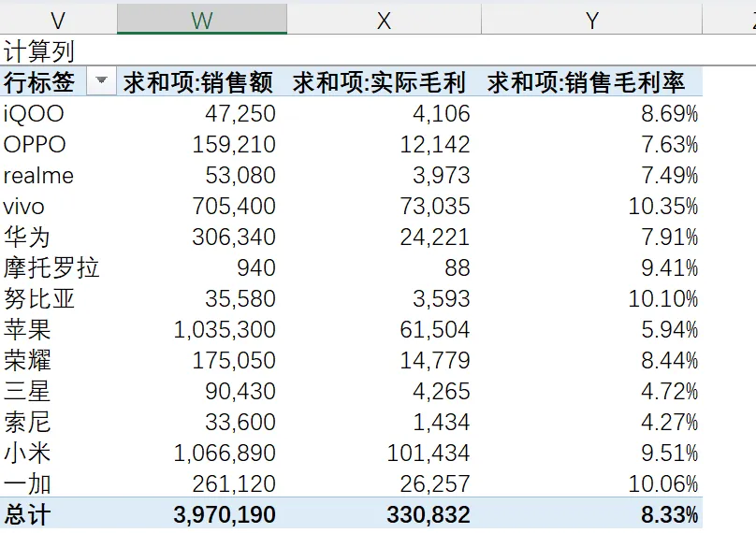
Task: Select the vivo row label
Action: [23, 207]
